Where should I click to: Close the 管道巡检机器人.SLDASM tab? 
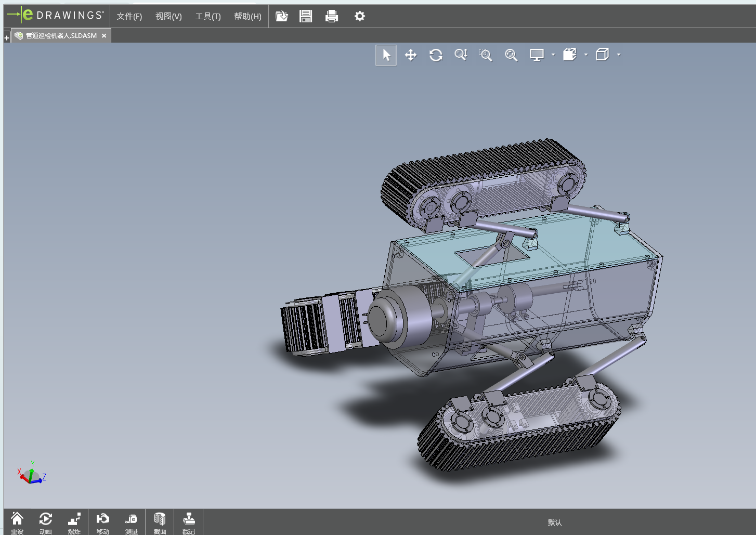[x=104, y=36]
